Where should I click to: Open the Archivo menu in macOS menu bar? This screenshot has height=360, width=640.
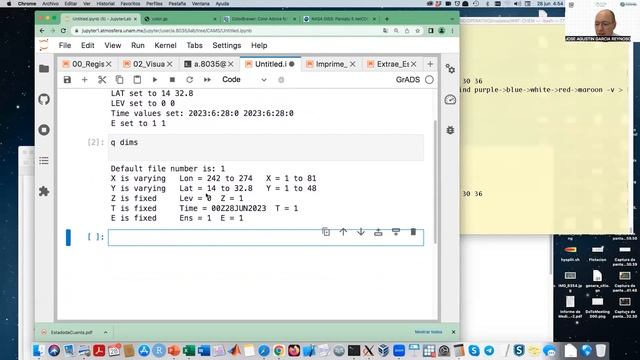coord(50,3)
